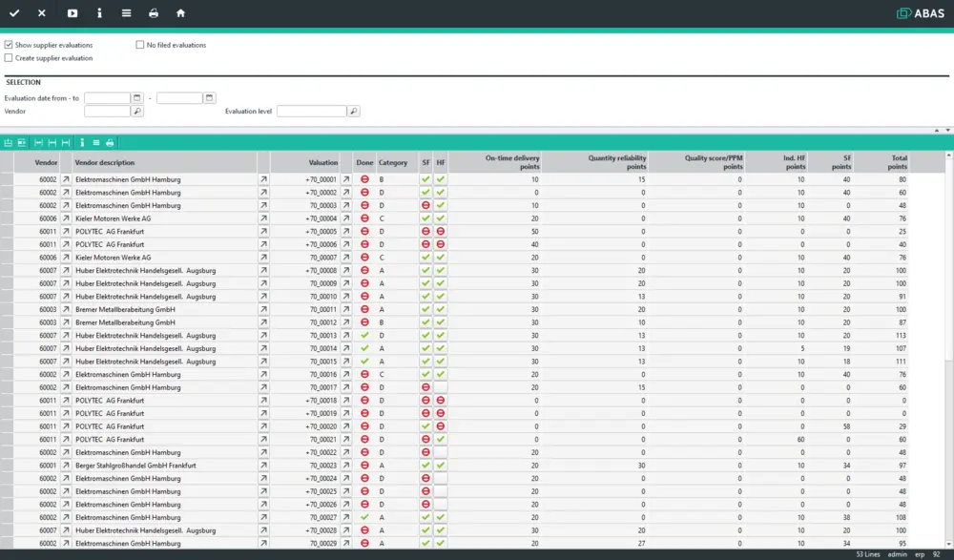Click the second table toolbar icon on the teal bar
Viewport: 954px width, 560px height.
tap(22, 142)
